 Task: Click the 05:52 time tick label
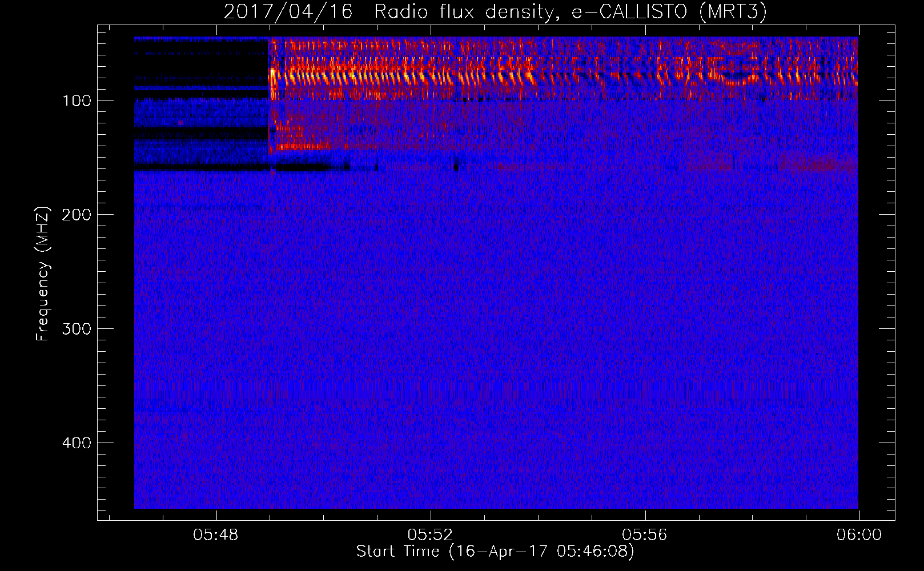(430, 535)
